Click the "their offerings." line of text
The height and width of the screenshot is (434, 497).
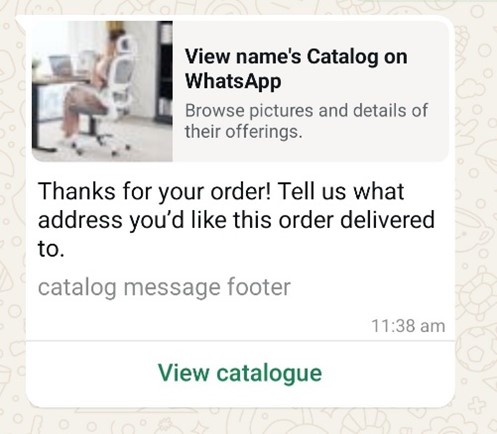click(244, 131)
